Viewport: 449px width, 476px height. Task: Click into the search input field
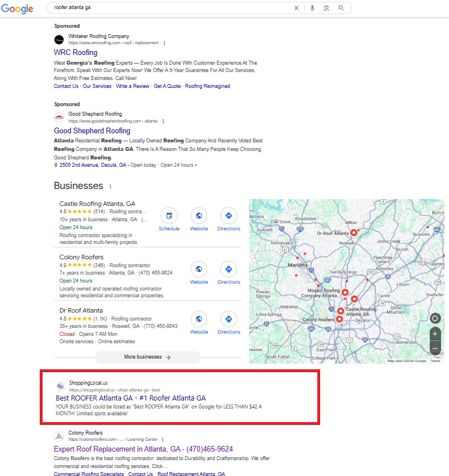(x=170, y=8)
